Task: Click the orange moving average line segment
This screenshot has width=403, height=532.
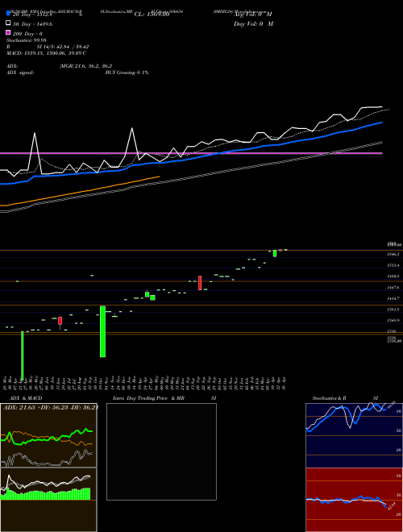Action: click(81, 192)
